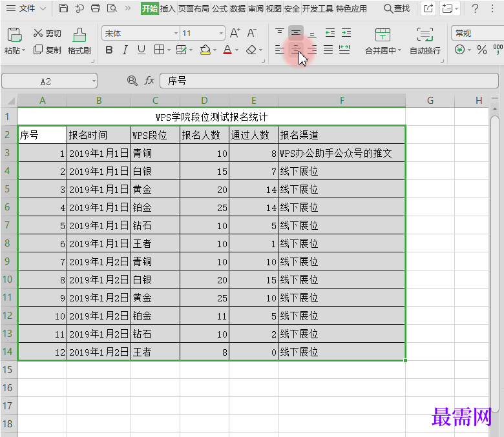Screen dimensions: 504x437
Task: Click the percent style icon
Action: tap(481, 50)
